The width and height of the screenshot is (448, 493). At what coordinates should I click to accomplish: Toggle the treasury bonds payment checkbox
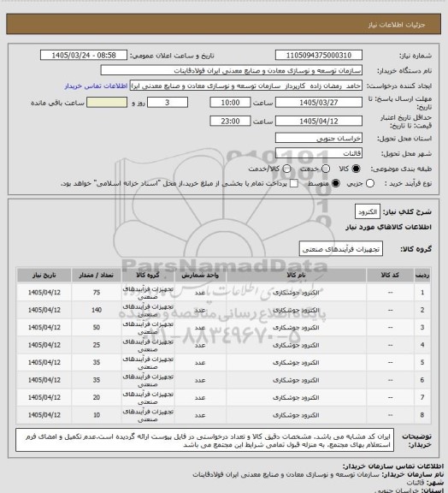point(294,183)
